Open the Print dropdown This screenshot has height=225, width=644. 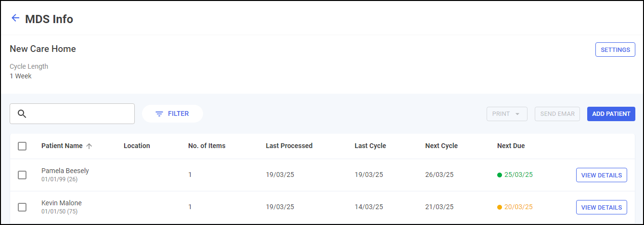tap(502, 114)
